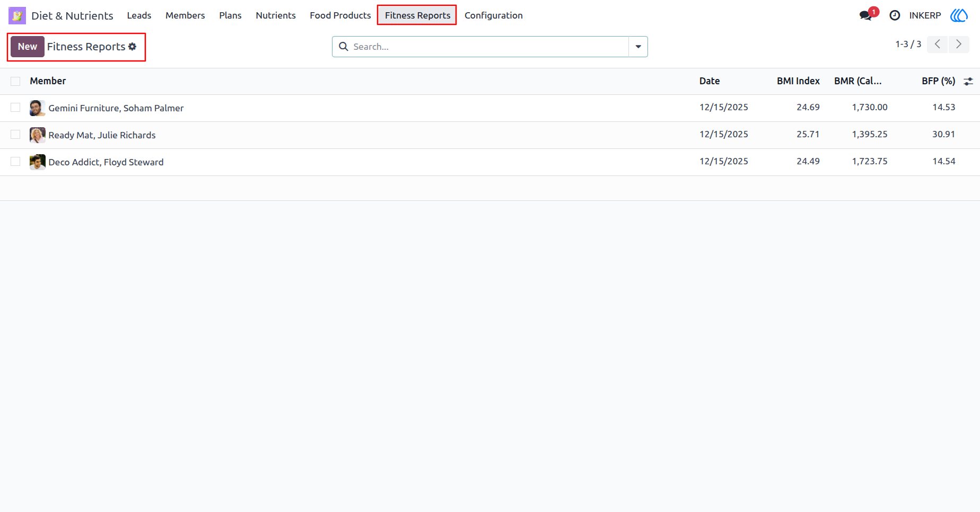Viewport: 980px width, 512px height.
Task: Toggle the select-all checkbox in the header
Action: coord(15,81)
